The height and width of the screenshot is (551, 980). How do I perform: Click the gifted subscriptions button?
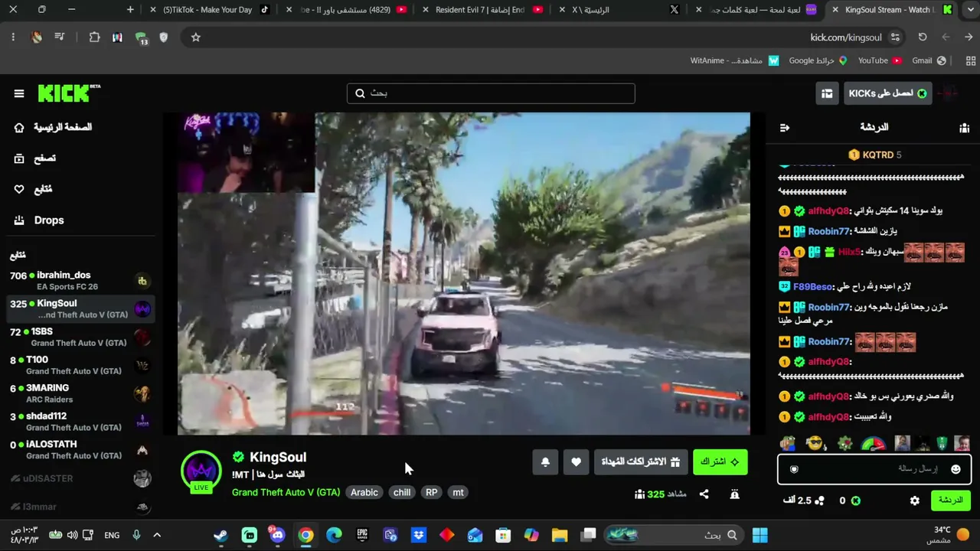coord(641,462)
